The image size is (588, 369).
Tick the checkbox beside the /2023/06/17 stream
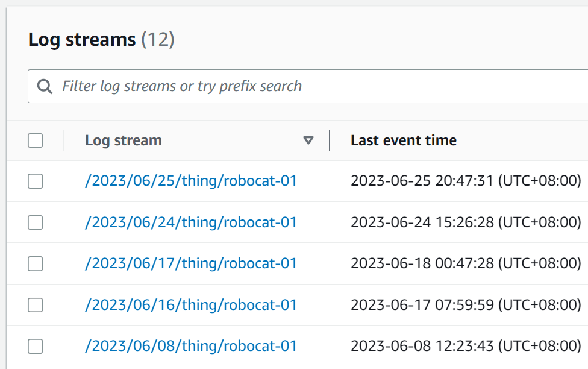[36, 263]
